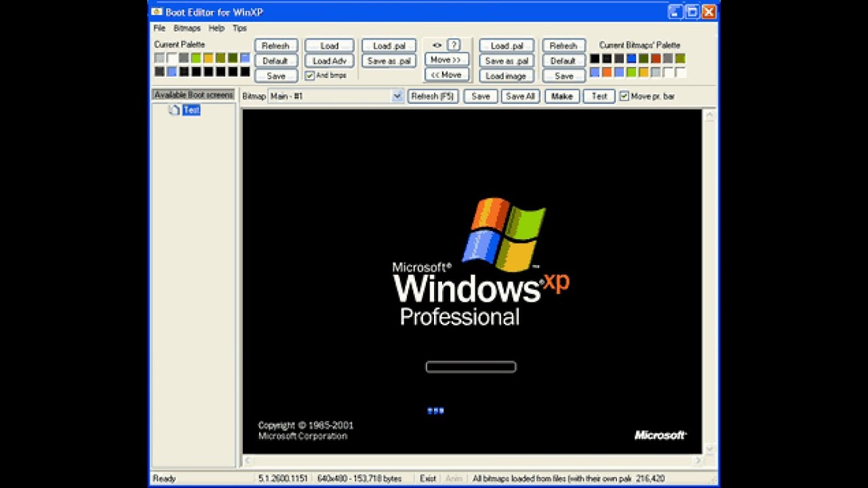Click the Load button

[330, 45]
